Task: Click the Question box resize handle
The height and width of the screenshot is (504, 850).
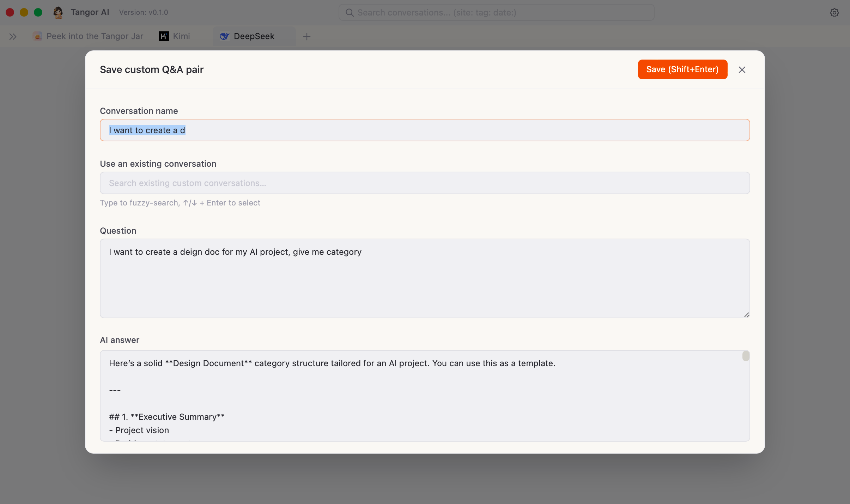Action: click(x=746, y=315)
